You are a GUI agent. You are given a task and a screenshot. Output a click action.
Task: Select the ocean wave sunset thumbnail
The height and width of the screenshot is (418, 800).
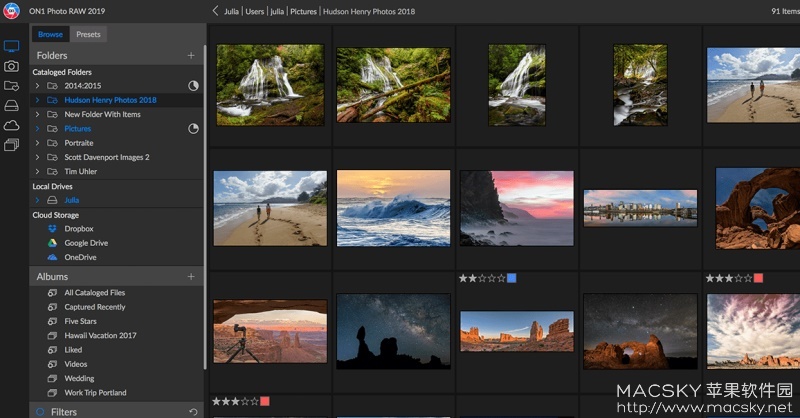point(393,208)
